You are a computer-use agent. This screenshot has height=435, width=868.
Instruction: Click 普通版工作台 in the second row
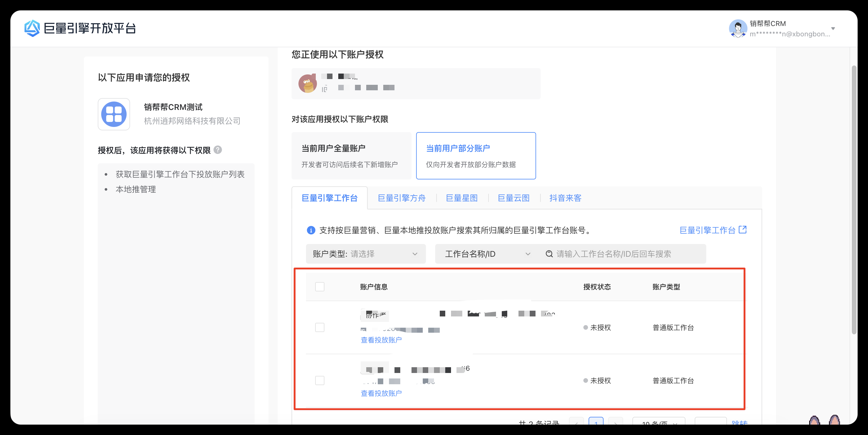pos(673,381)
